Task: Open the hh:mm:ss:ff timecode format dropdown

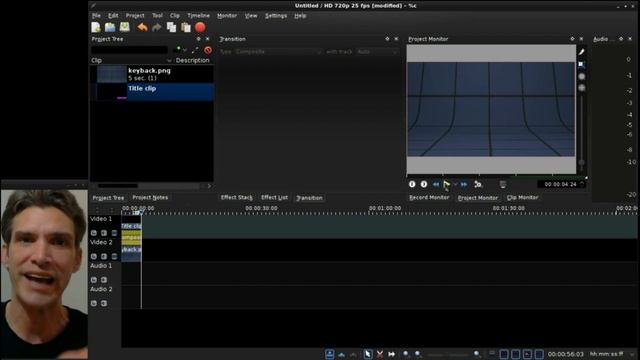Action: 611,354
